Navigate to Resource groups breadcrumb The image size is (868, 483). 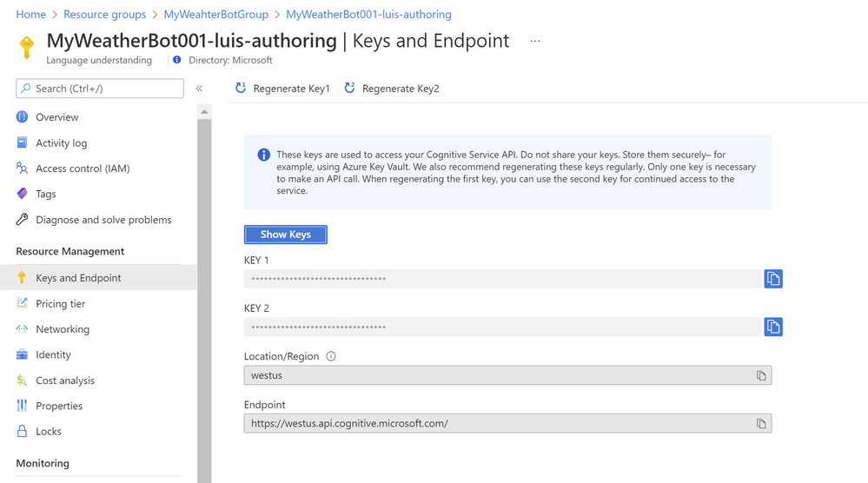104,15
